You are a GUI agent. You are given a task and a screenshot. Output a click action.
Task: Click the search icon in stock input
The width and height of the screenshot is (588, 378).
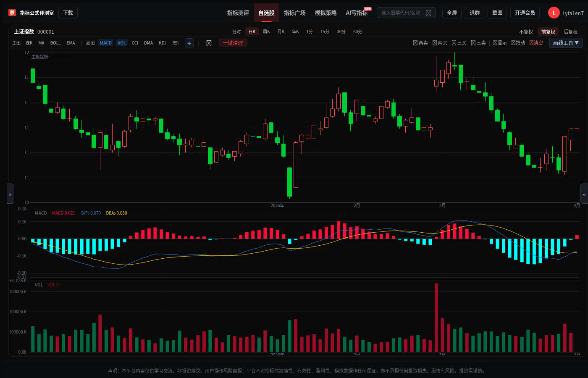coord(428,13)
